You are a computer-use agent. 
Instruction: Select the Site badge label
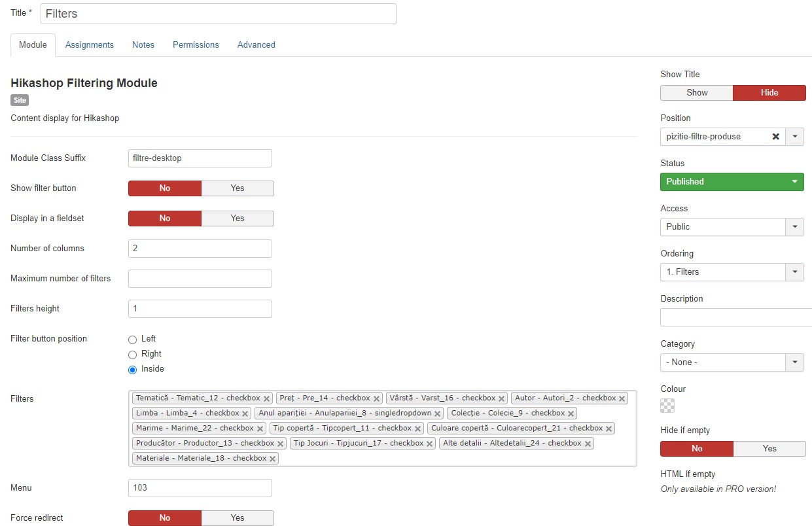coord(20,100)
